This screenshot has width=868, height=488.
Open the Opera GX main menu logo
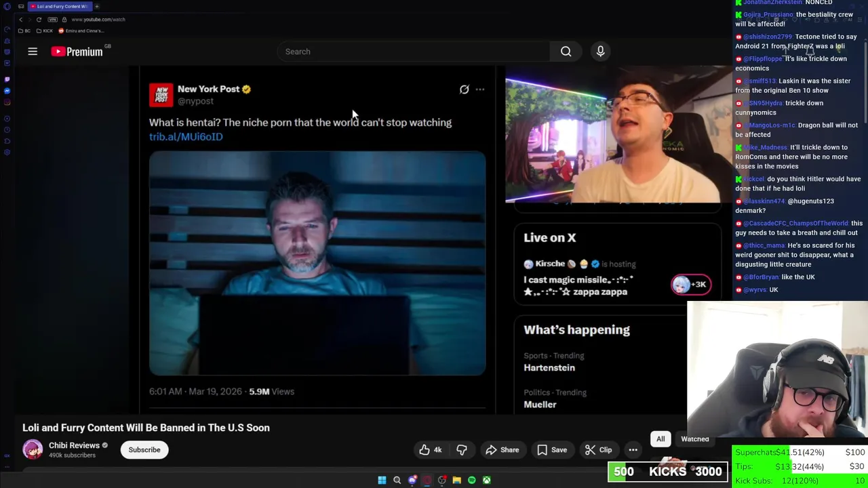pos(7,7)
